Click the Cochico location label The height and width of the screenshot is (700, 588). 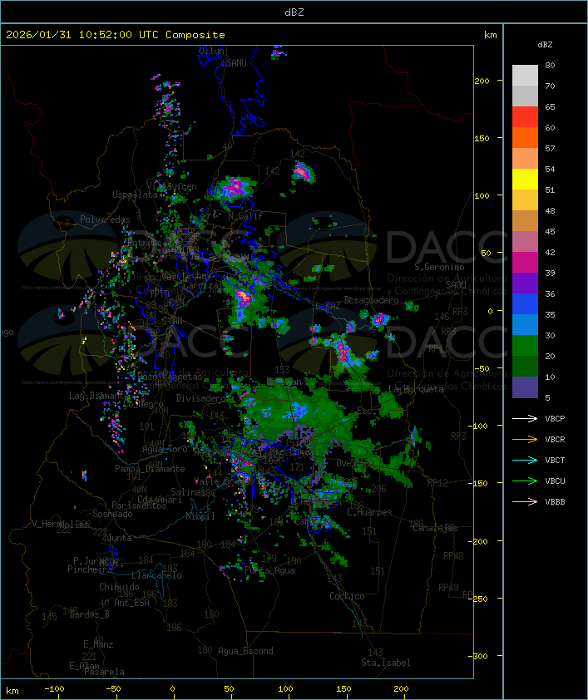347,596
